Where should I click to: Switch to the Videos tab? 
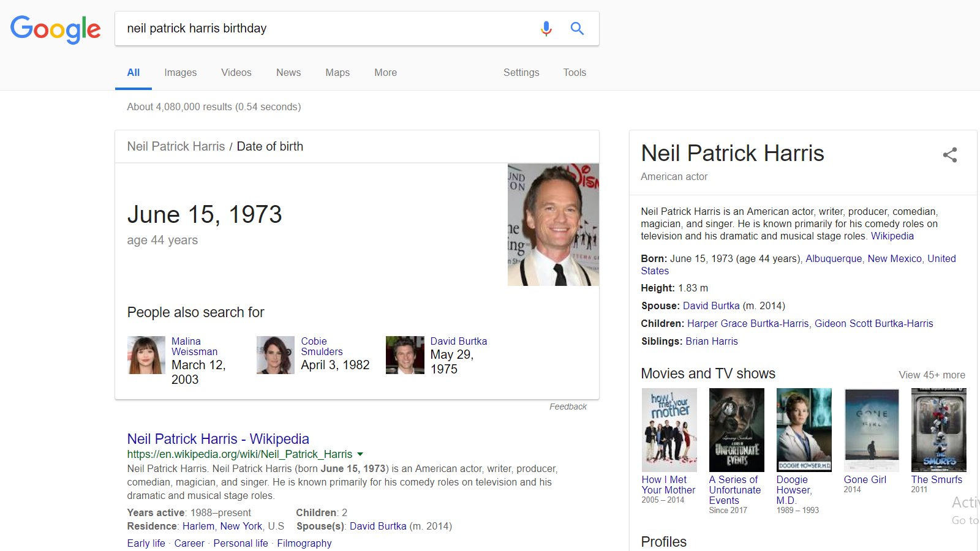click(x=236, y=72)
